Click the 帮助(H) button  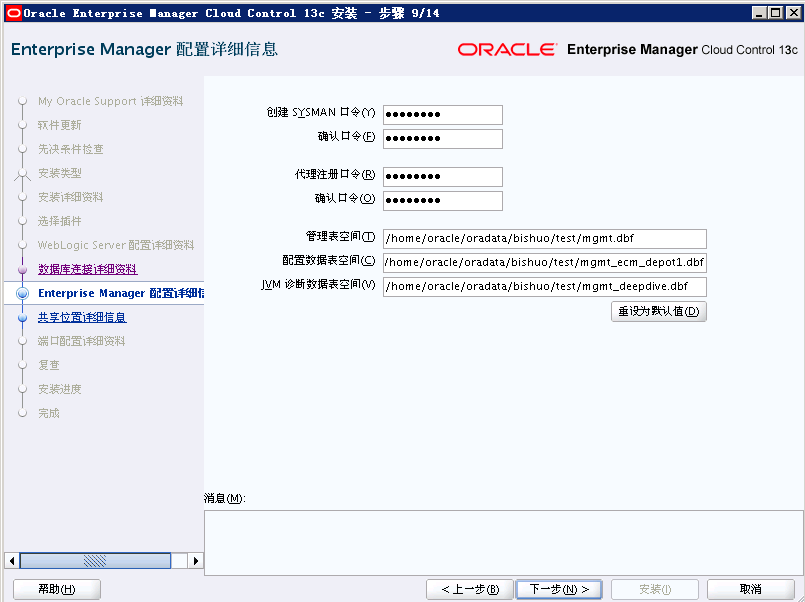pyautogui.click(x=56, y=589)
